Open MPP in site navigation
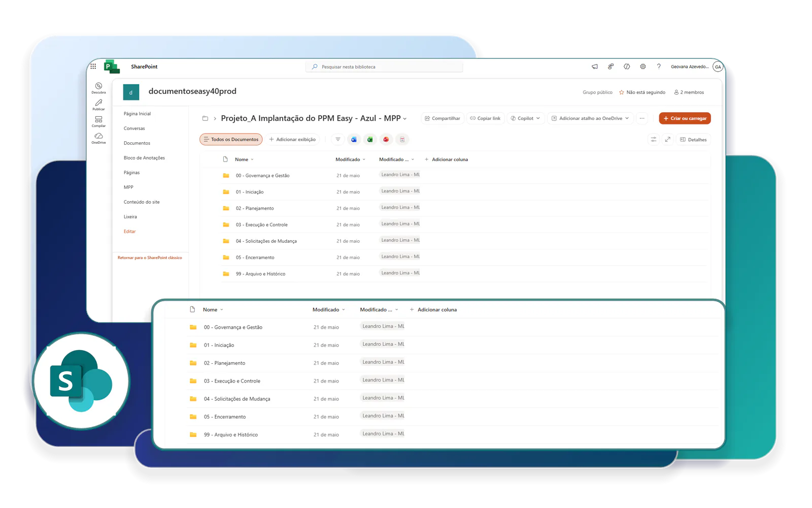 (x=128, y=187)
